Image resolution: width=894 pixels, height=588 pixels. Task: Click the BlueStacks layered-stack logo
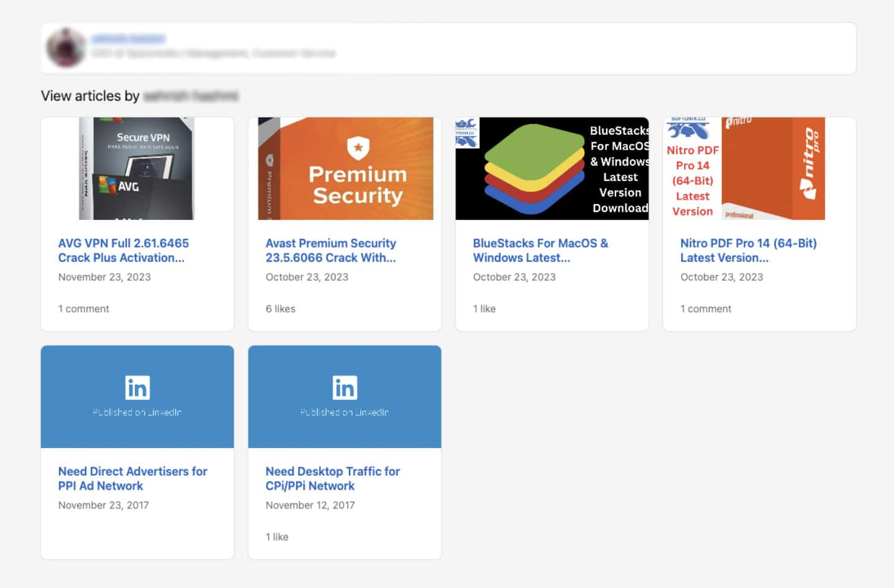(x=536, y=168)
